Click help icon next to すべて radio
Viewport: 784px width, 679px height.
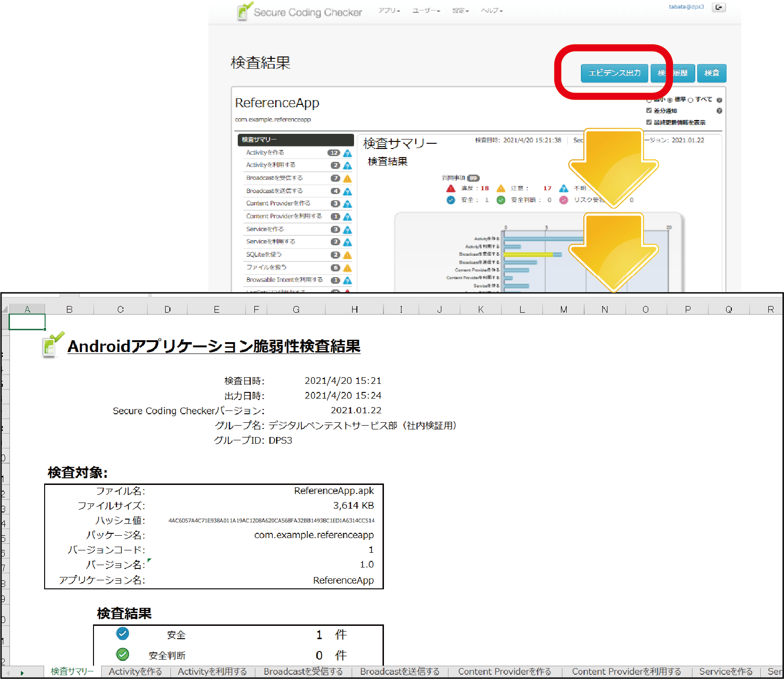719,100
